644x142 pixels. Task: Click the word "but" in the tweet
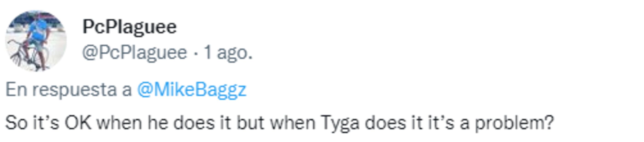(250, 123)
